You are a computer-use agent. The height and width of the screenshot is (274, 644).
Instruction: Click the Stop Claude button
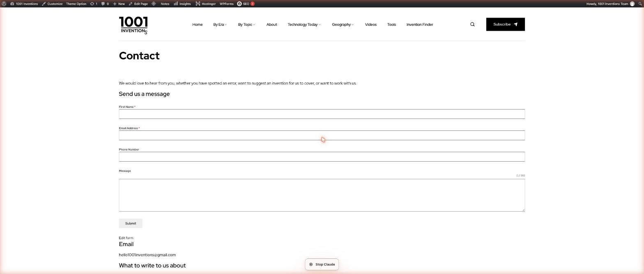coord(322,265)
